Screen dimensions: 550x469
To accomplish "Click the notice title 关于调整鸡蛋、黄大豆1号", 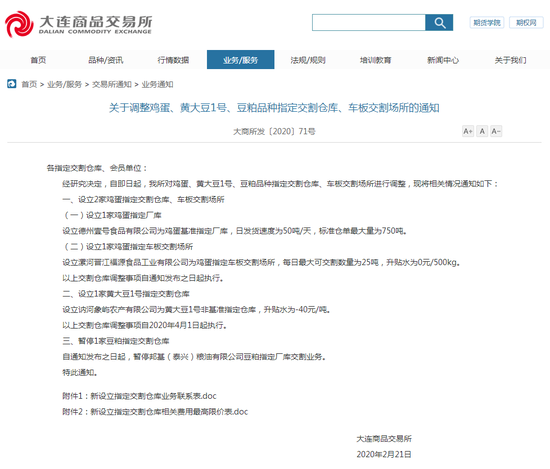I will pyautogui.click(x=274, y=108).
